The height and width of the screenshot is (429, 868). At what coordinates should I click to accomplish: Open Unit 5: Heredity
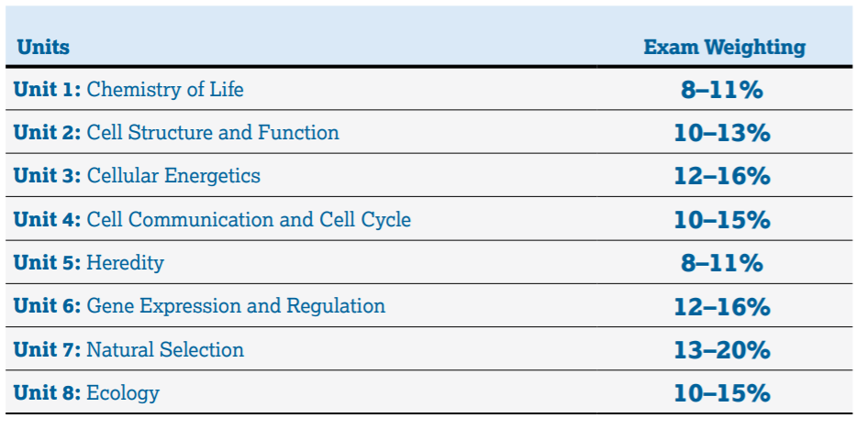coord(89,262)
